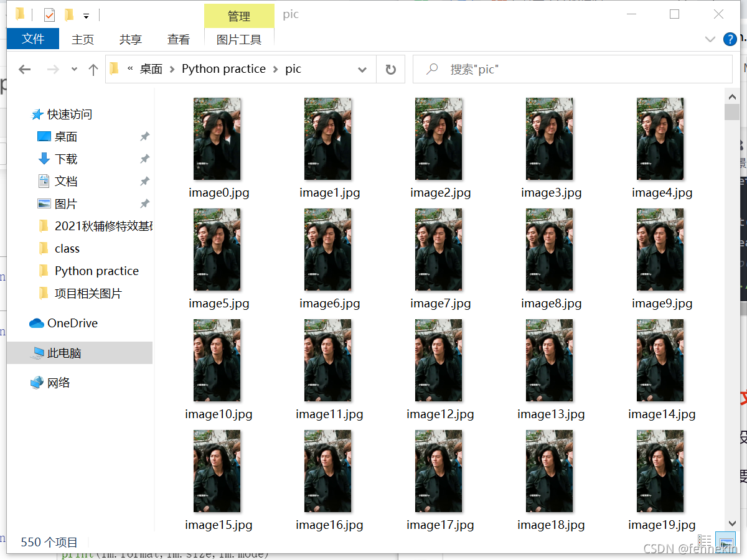The width and height of the screenshot is (747, 560).
Task: Expand the chevron after 桌面 breadcrumb
Action: tap(172, 70)
